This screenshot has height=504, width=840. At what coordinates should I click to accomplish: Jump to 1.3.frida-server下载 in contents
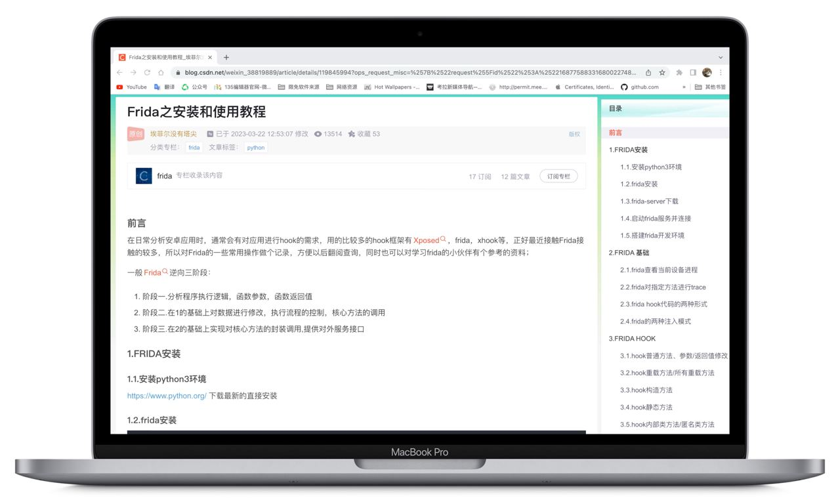pyautogui.click(x=649, y=201)
